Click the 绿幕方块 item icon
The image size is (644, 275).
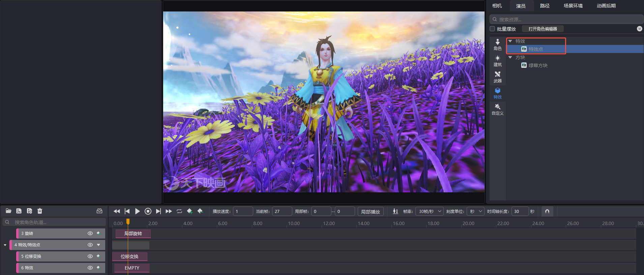point(524,65)
